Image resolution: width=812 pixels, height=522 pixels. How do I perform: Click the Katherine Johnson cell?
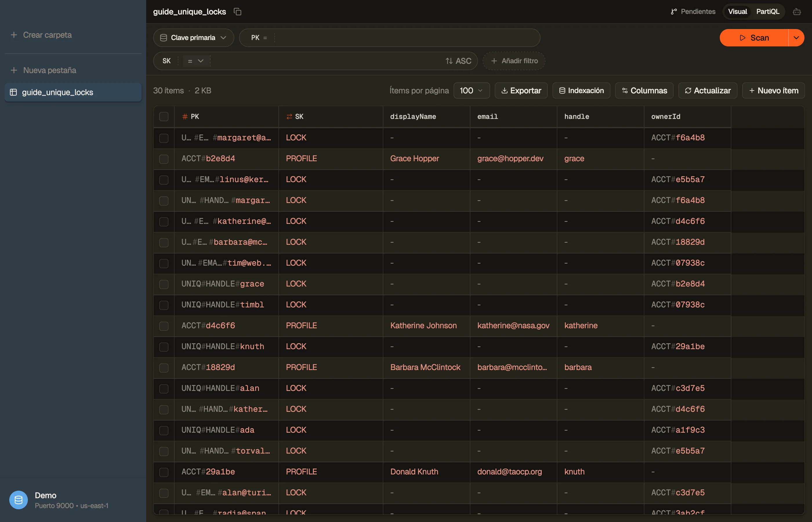click(x=426, y=326)
